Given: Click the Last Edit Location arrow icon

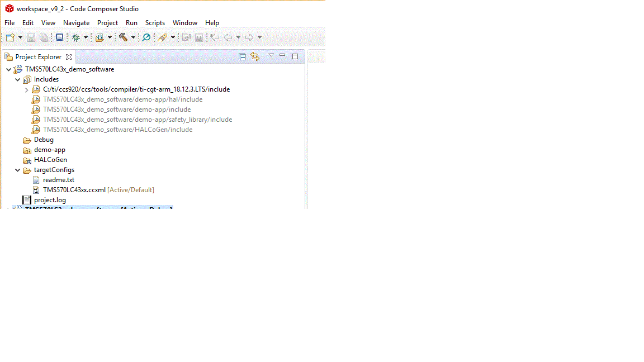Looking at the screenshot, I should [x=215, y=38].
